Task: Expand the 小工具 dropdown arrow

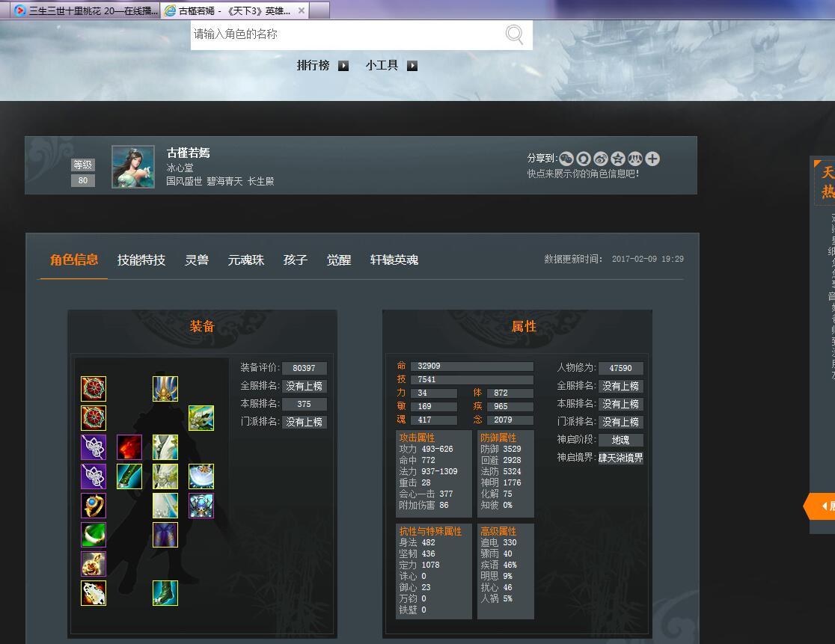Action: [412, 66]
